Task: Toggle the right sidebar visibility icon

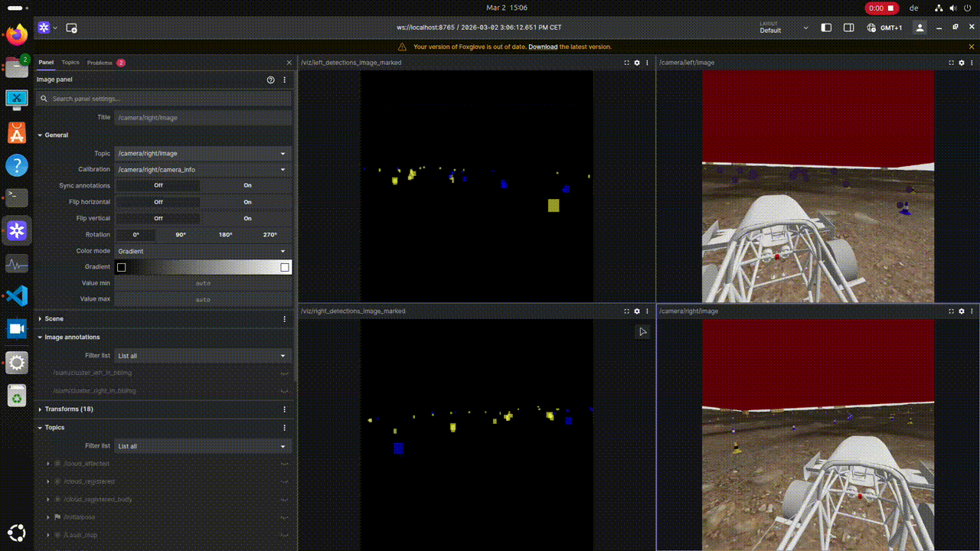Action: (848, 28)
